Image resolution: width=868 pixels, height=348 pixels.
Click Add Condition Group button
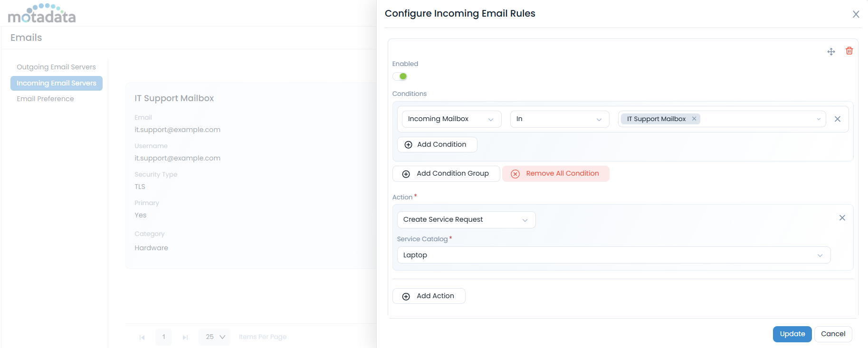tap(446, 174)
